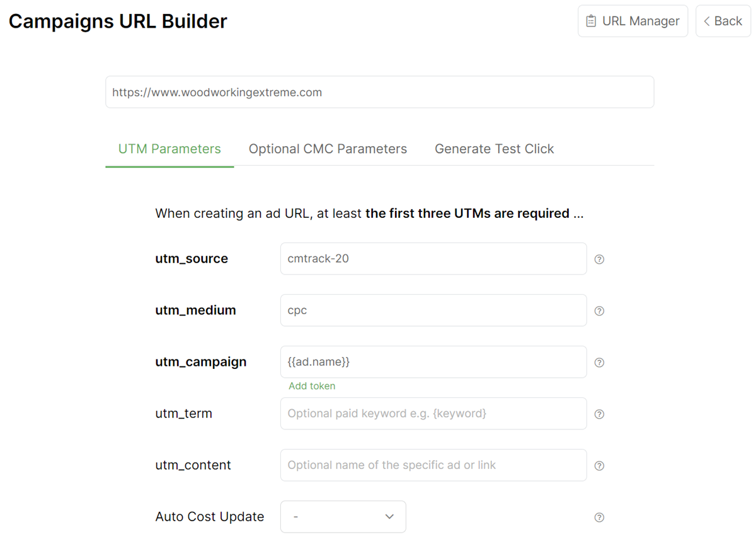
Task: Click the utm_term keyword input field
Action: (433, 414)
